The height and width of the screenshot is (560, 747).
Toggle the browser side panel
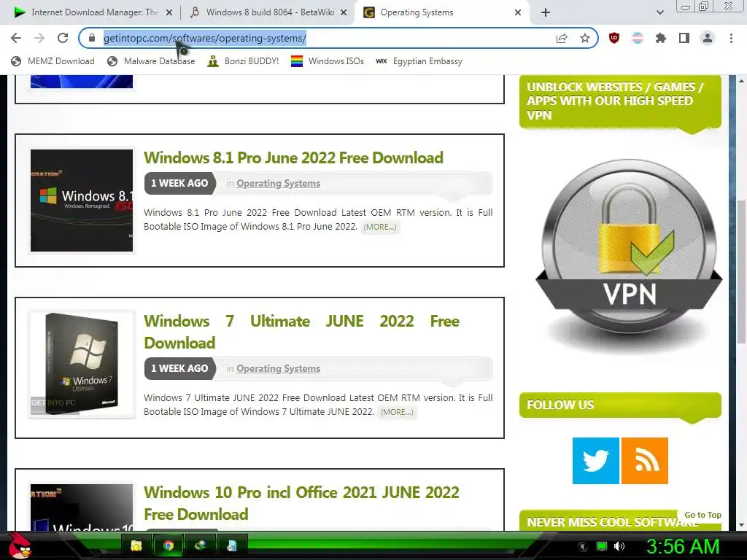684,38
